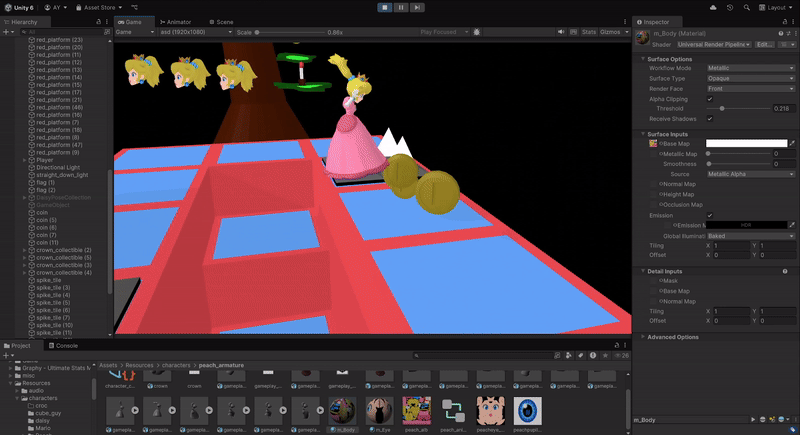Screen dimensions: 800x435
Task: Open the Game display dropdown
Action: [135, 32]
